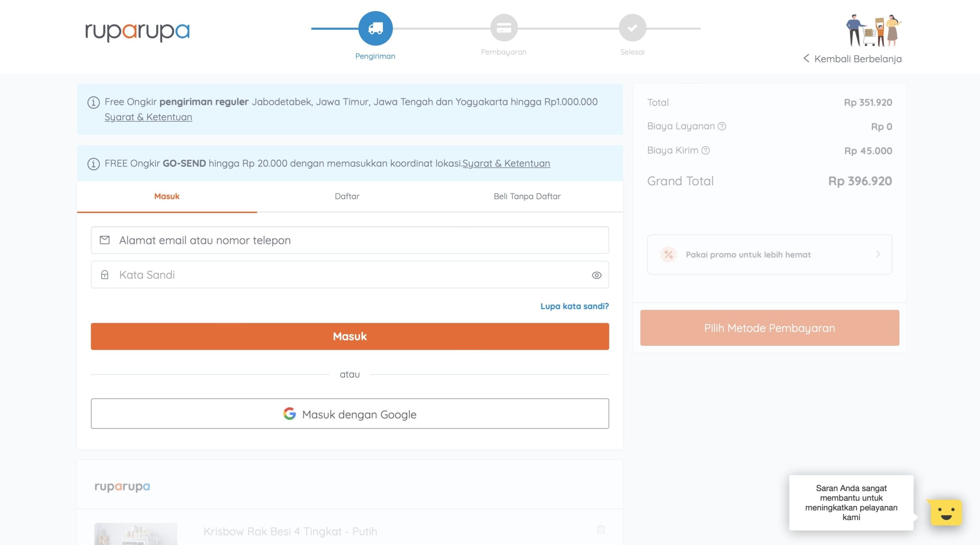The image size is (980, 545).
Task: Open the smiley feedback widget
Action: [x=946, y=512]
